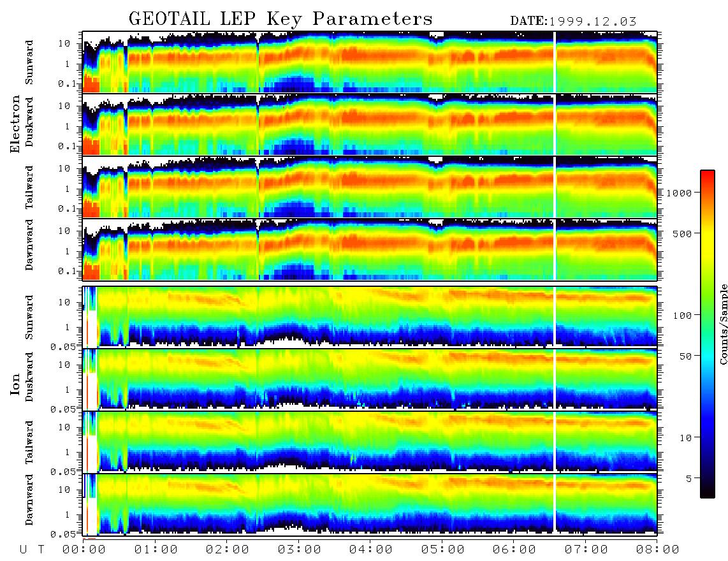Click the "0.05" tick of Ion Dawnward panel

pos(64,534)
